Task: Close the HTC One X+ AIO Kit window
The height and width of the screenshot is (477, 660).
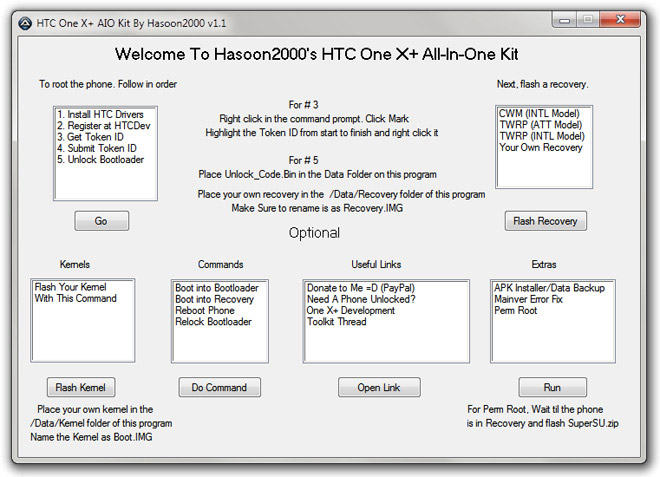Action: 620,20
